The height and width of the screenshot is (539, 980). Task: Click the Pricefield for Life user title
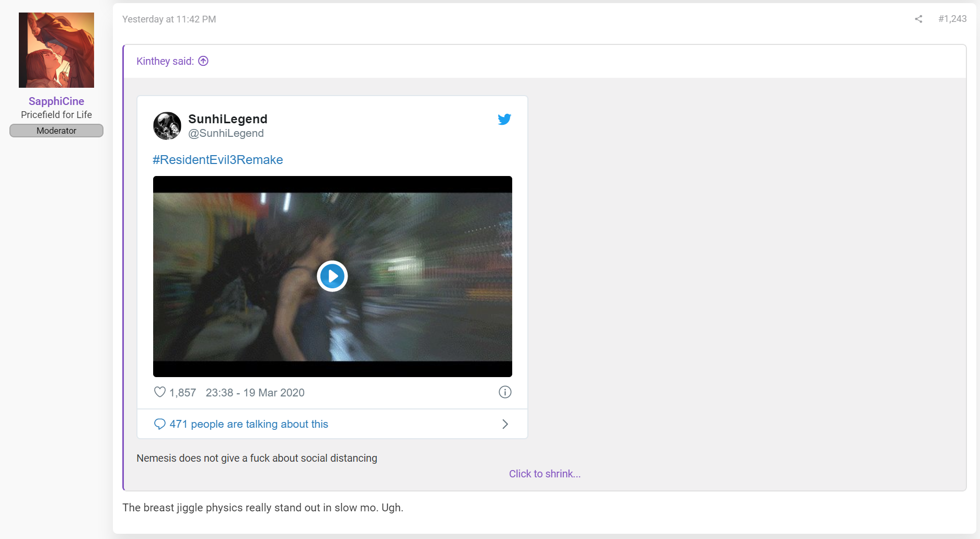coord(56,115)
